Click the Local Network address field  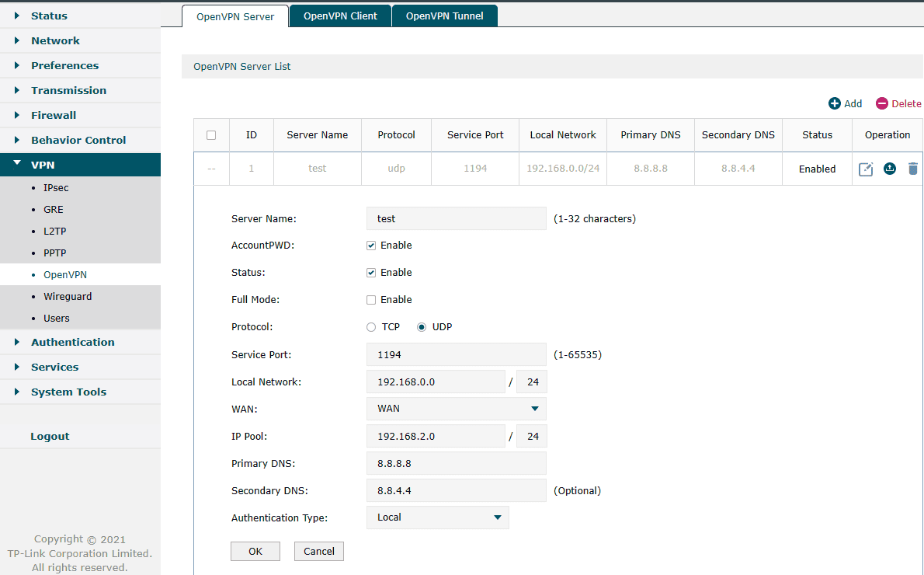[436, 382]
